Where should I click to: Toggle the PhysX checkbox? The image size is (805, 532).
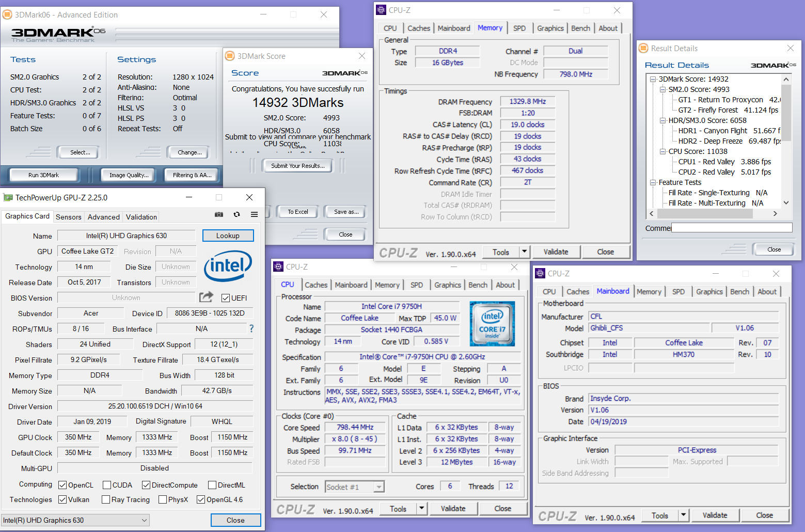click(163, 499)
